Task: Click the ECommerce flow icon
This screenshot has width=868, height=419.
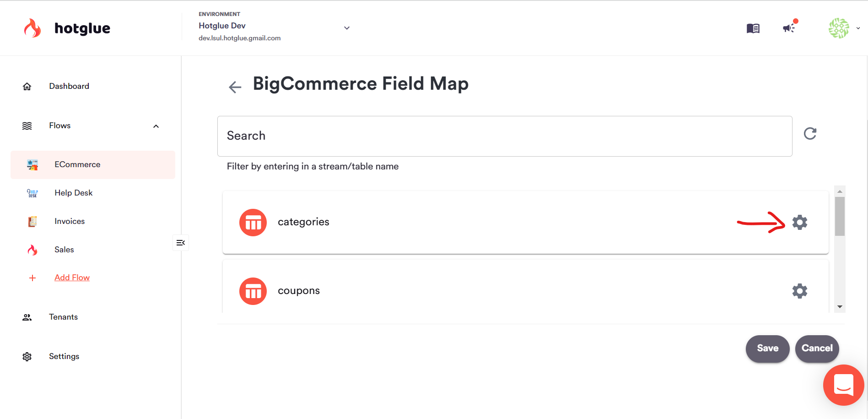Action: tap(32, 165)
